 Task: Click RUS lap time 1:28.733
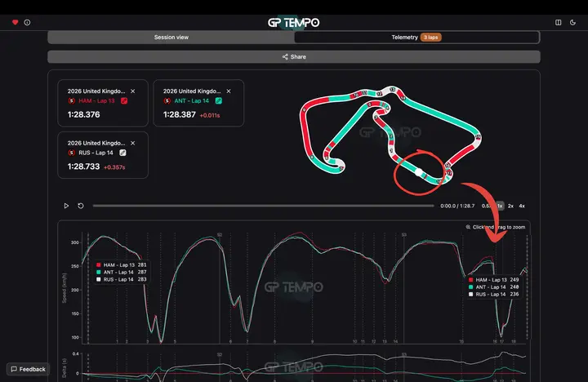[x=83, y=167]
